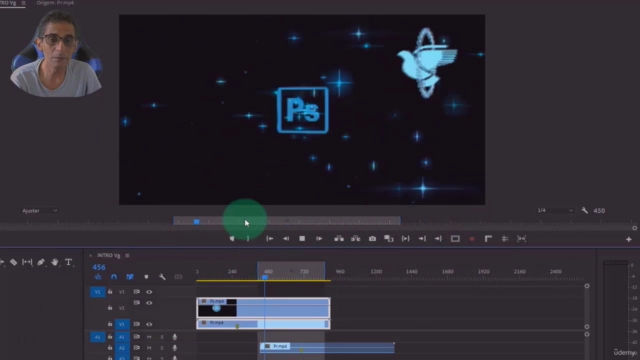Screen dimensions: 640x360
Task: Toggle Safe Margins rectangle icon
Action: [455, 239]
